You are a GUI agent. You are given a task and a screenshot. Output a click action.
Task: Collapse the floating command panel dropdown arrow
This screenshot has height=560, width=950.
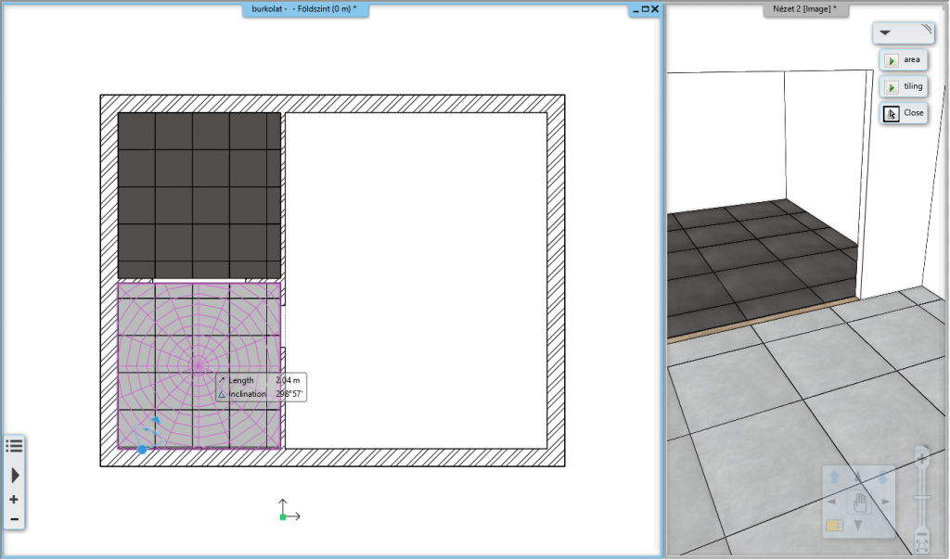tap(885, 32)
